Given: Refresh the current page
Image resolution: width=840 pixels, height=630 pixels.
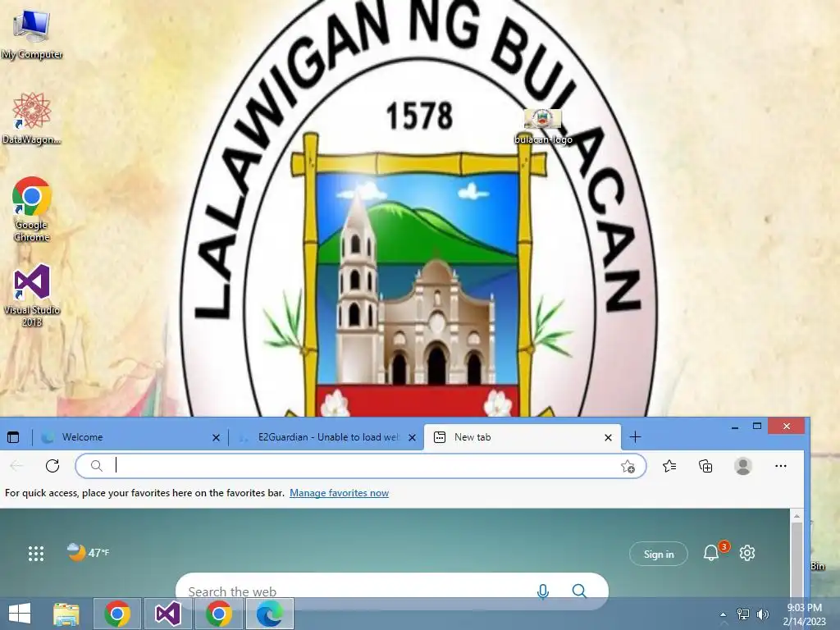Looking at the screenshot, I should click(x=52, y=466).
